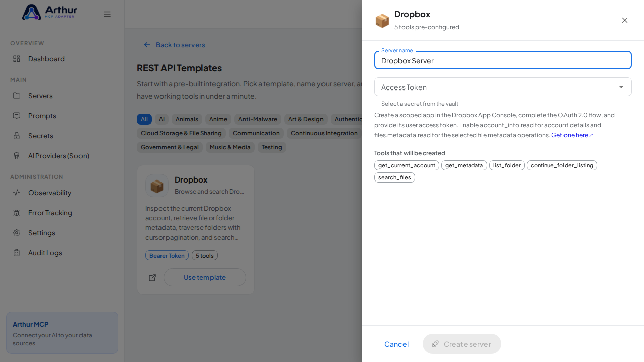
Task: Click the Access Token dropdown arrow
Action: [621, 87]
